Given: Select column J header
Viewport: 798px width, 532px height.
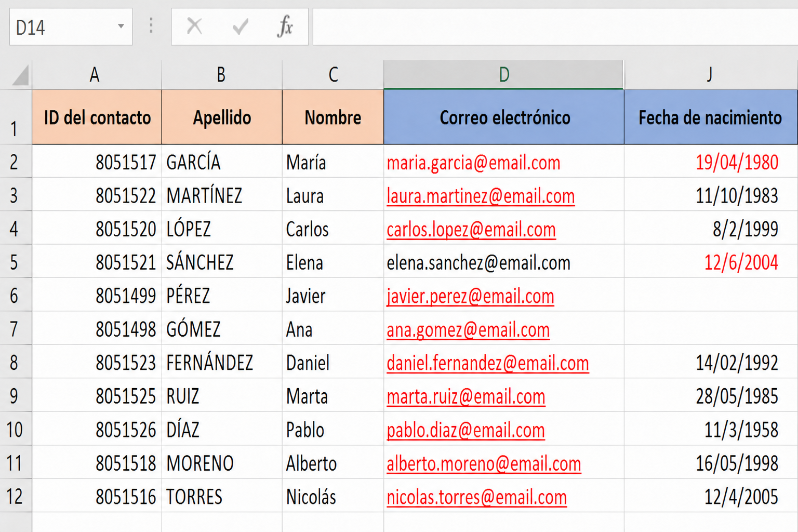Looking at the screenshot, I should tap(711, 75).
